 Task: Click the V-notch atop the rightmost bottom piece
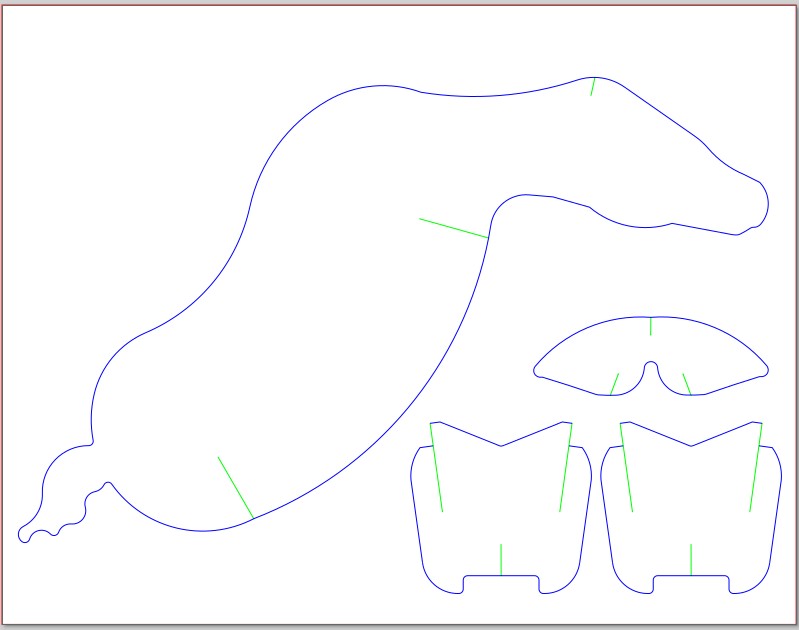pyautogui.click(x=691, y=445)
